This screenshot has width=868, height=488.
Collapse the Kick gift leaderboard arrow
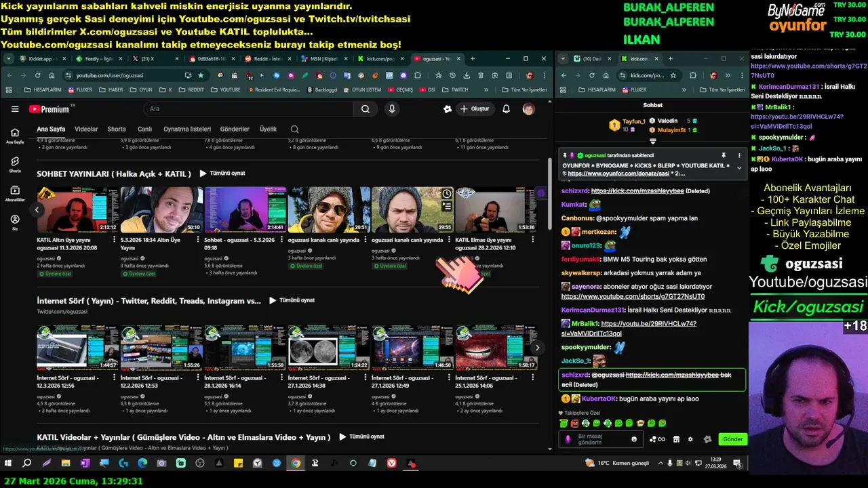(x=652, y=142)
